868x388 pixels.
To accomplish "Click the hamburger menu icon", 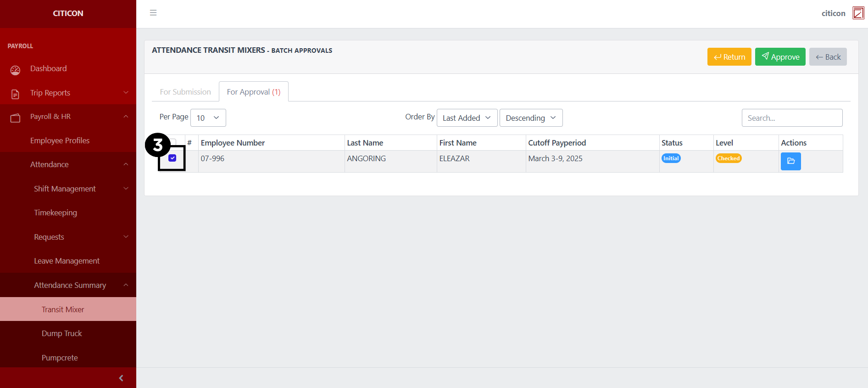I will pos(153,13).
